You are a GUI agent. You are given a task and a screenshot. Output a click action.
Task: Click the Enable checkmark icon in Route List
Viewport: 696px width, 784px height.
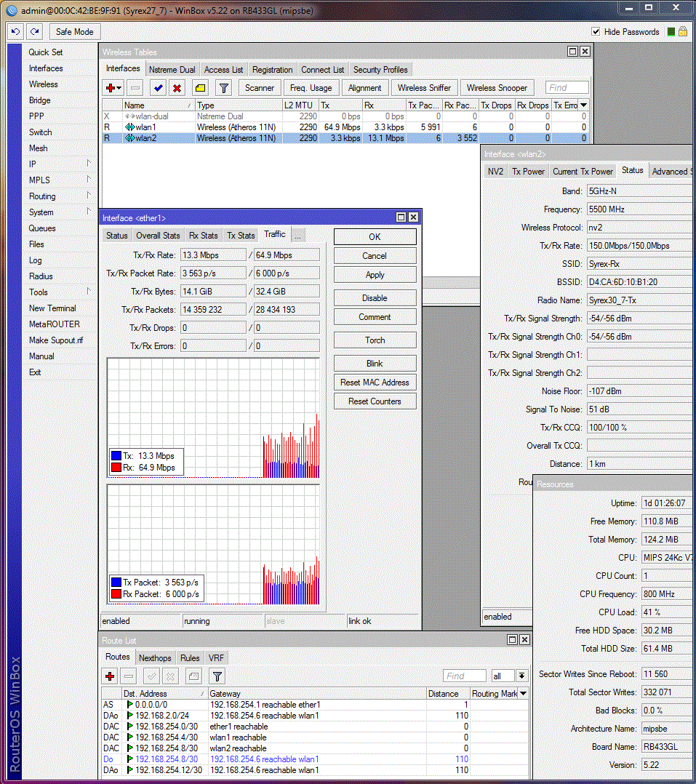pyautogui.click(x=151, y=676)
